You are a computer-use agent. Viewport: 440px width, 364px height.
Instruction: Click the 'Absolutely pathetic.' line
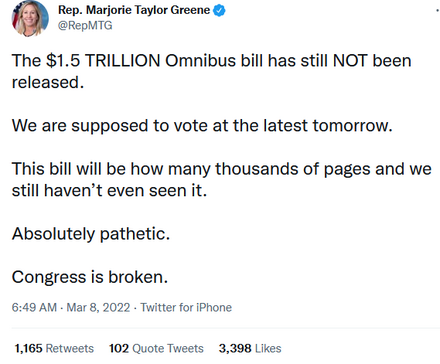(x=91, y=234)
